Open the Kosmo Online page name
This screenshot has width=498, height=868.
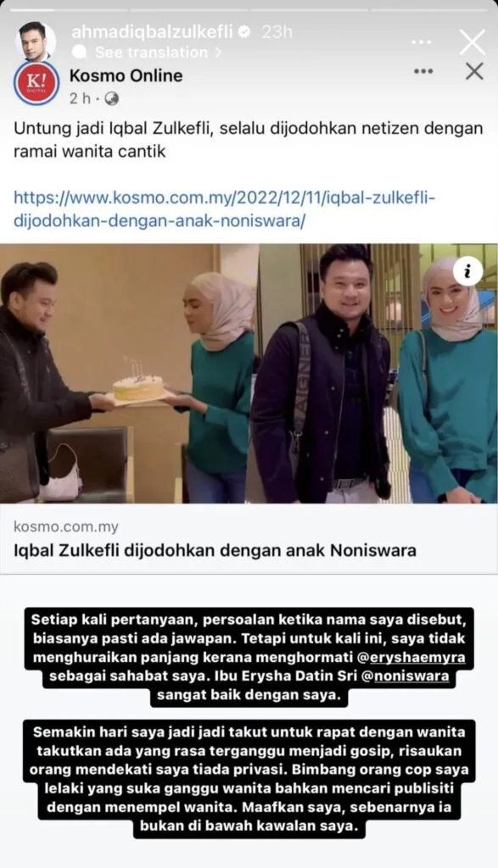coord(126,75)
